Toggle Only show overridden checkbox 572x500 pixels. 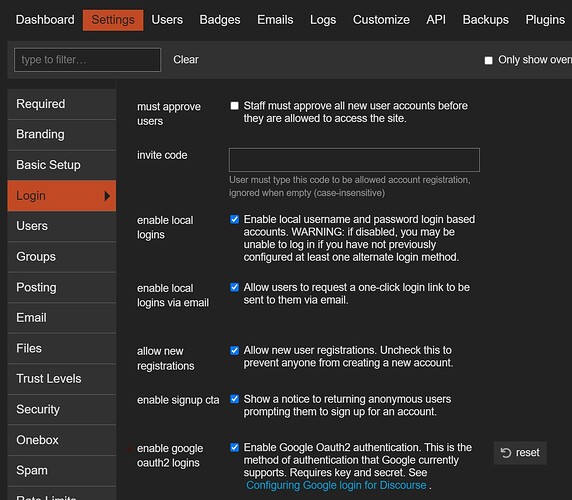click(488, 60)
